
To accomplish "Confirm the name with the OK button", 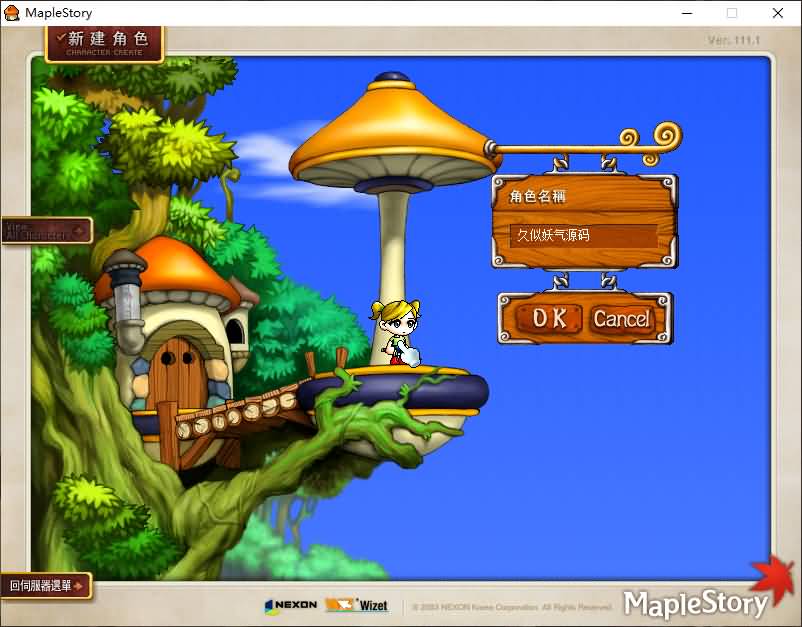I will coord(549,318).
